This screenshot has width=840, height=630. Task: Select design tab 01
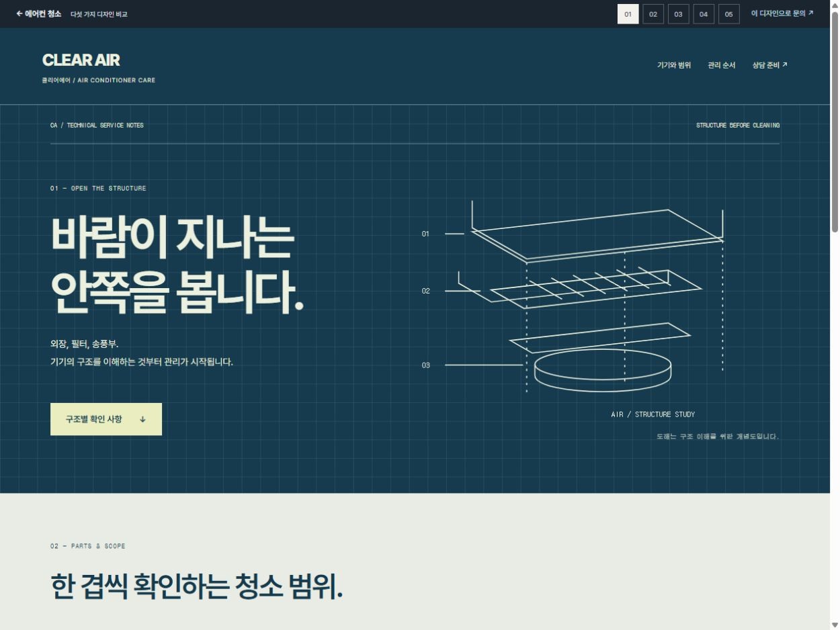(x=628, y=14)
